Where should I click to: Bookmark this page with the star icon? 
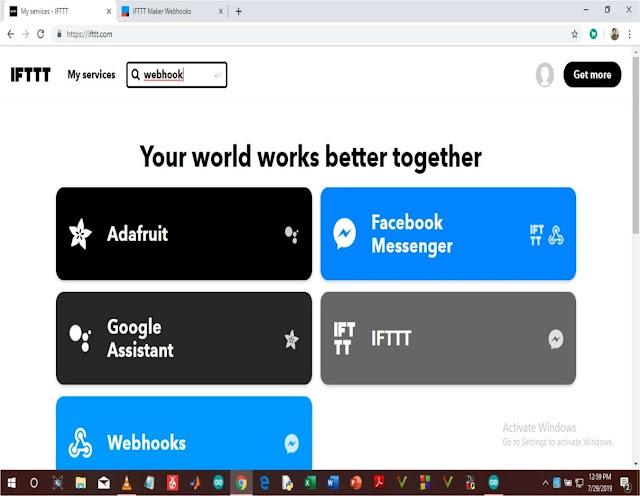(x=575, y=34)
